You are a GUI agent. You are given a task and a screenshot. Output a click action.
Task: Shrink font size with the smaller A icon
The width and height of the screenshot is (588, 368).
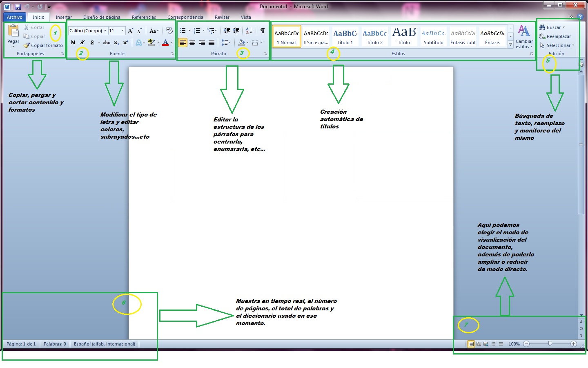click(140, 31)
